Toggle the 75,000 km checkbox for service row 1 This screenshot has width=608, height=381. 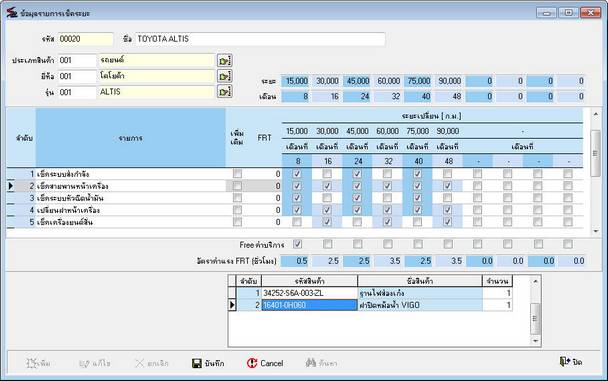418,174
